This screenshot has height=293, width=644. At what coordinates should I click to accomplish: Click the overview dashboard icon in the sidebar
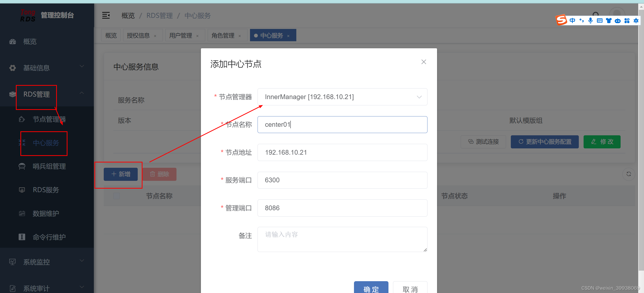click(x=13, y=41)
